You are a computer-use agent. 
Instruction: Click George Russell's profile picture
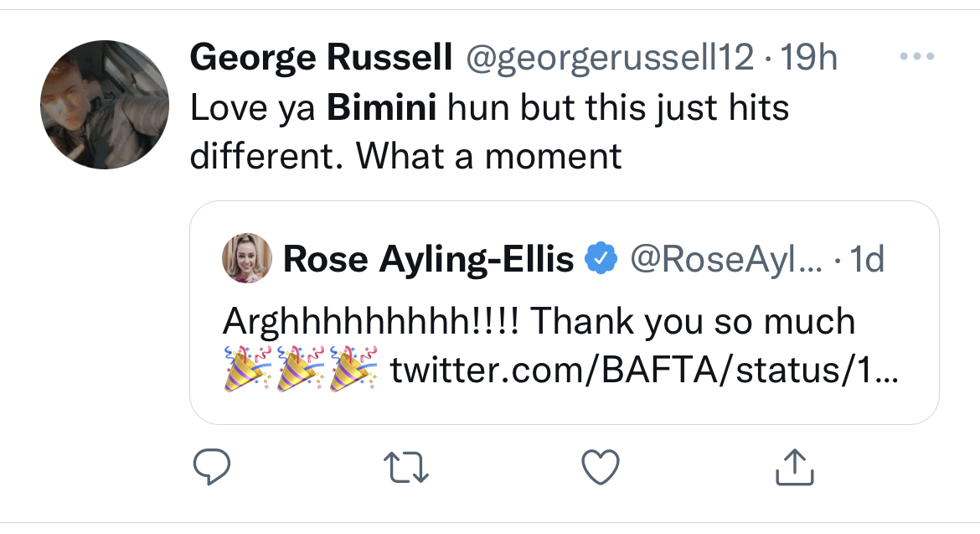click(x=105, y=105)
